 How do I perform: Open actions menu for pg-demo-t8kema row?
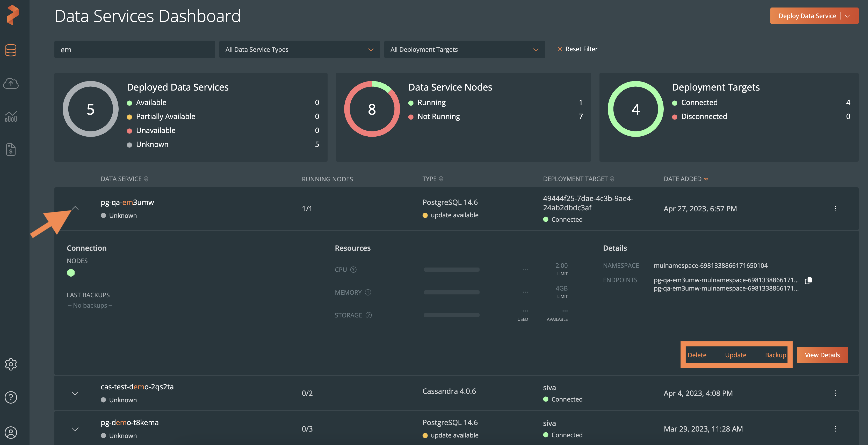(835, 429)
